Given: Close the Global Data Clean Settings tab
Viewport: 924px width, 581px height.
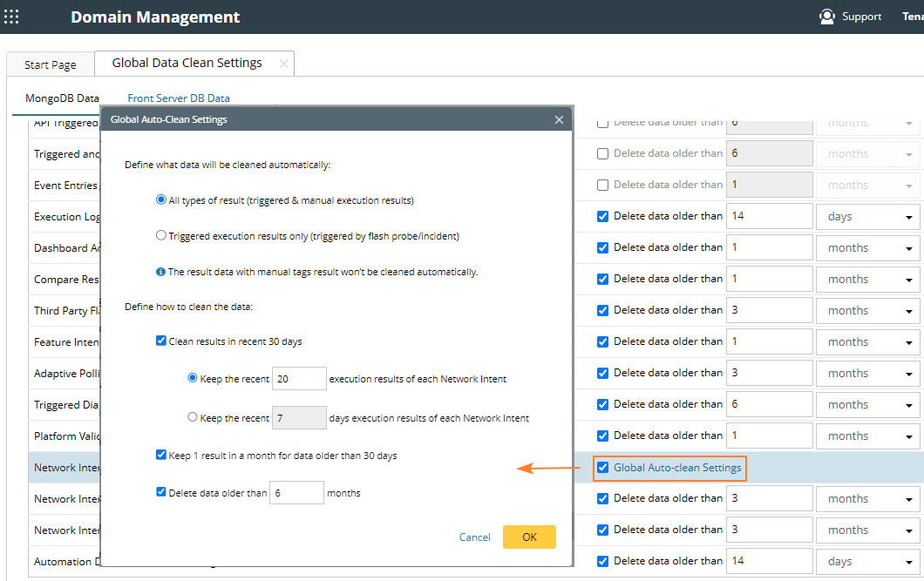Looking at the screenshot, I should 283,64.
